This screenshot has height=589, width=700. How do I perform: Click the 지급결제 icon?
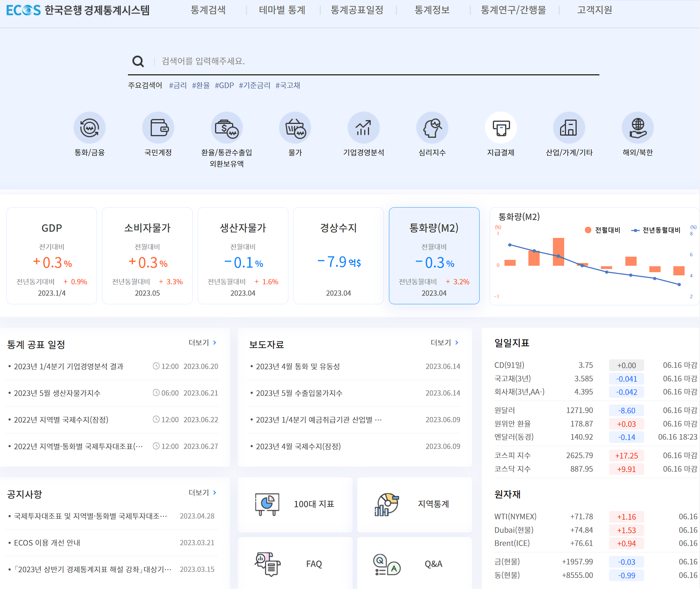[x=501, y=127]
